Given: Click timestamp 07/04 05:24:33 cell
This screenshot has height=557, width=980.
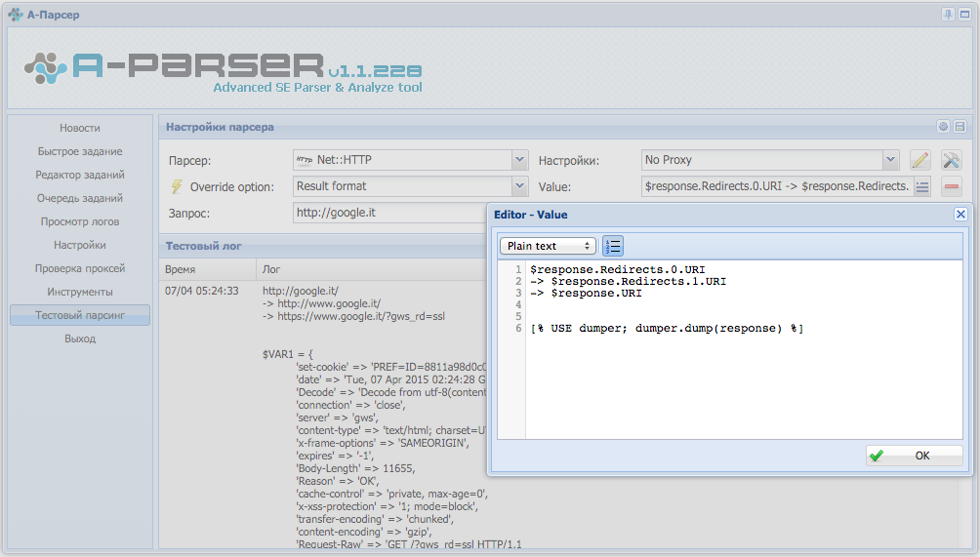Looking at the screenshot, I should [x=202, y=291].
